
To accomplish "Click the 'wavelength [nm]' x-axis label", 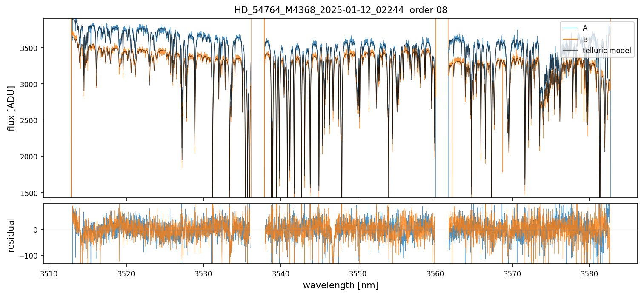I will pyautogui.click(x=341, y=285).
